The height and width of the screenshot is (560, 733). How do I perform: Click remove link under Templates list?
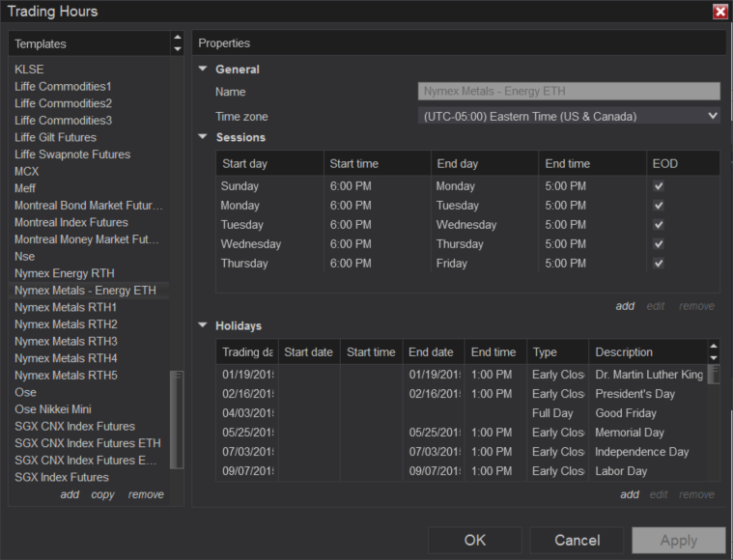click(x=146, y=494)
